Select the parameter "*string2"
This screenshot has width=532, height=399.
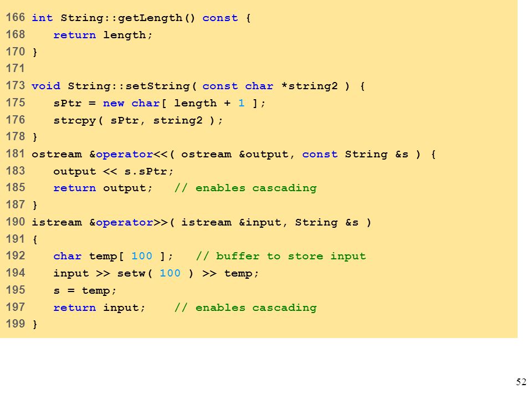(x=309, y=86)
